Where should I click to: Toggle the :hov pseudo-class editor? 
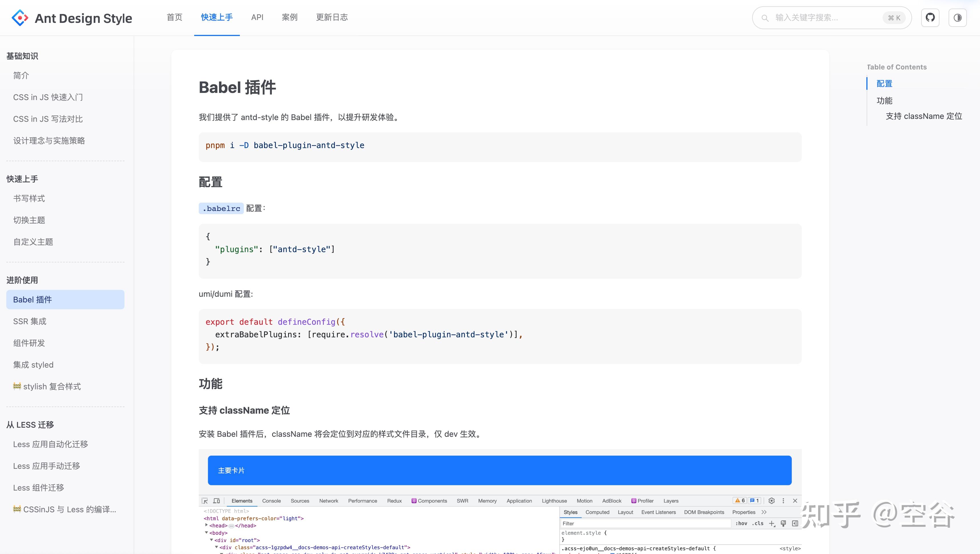742,523
